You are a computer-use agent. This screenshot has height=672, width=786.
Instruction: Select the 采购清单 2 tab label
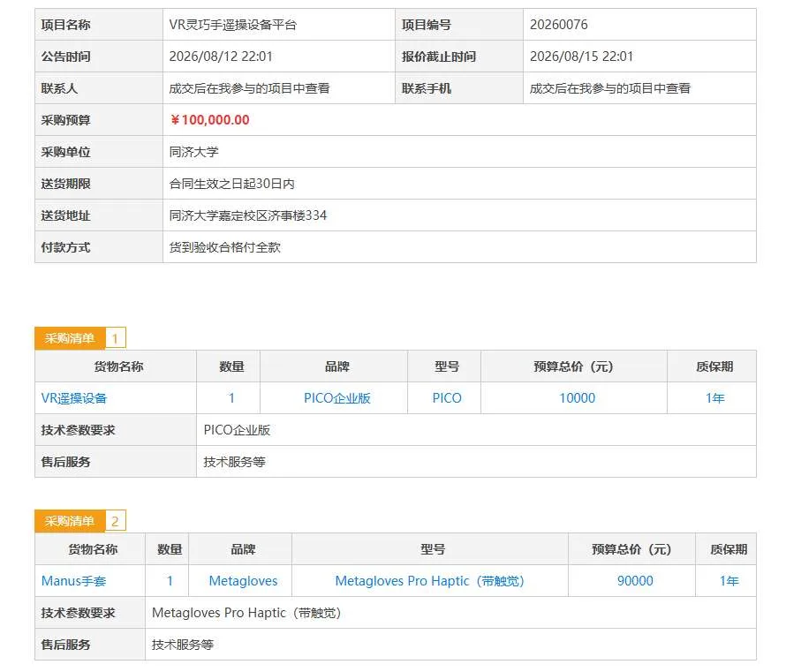(x=70, y=521)
